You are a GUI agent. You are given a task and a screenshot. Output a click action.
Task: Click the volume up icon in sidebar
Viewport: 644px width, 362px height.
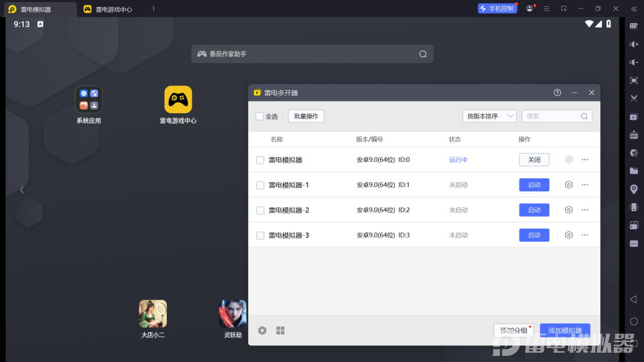634,44
